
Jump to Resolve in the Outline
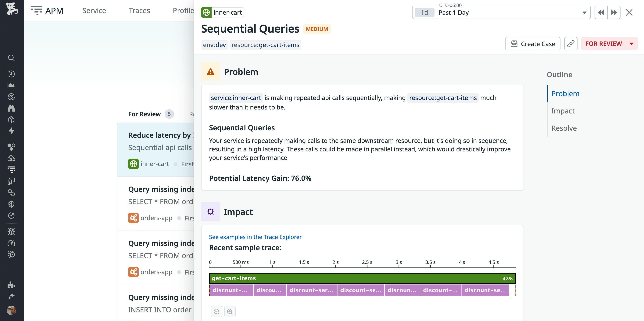pos(564,128)
